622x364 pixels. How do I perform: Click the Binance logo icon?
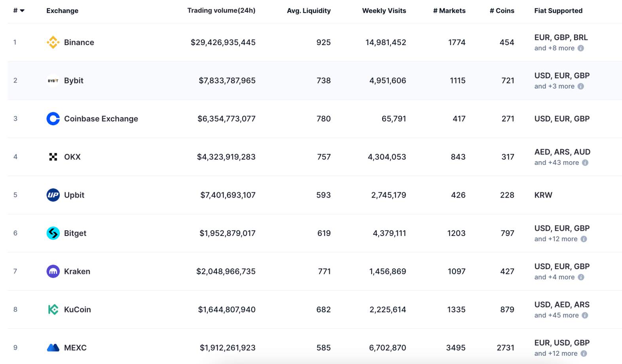coord(53,42)
